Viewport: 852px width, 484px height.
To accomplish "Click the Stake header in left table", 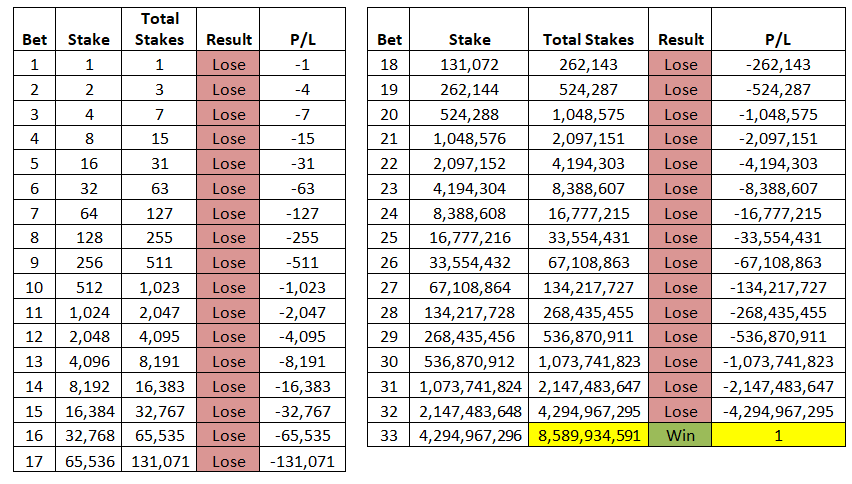I will tap(89, 40).
